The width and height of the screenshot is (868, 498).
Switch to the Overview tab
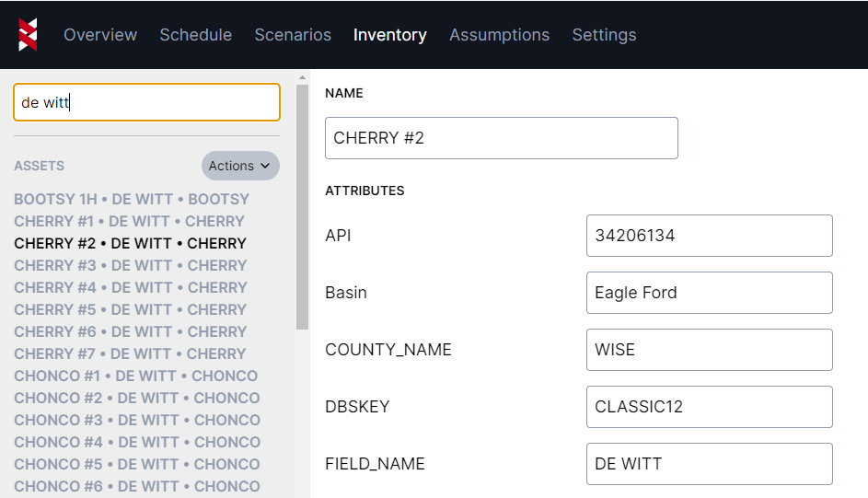(x=100, y=35)
